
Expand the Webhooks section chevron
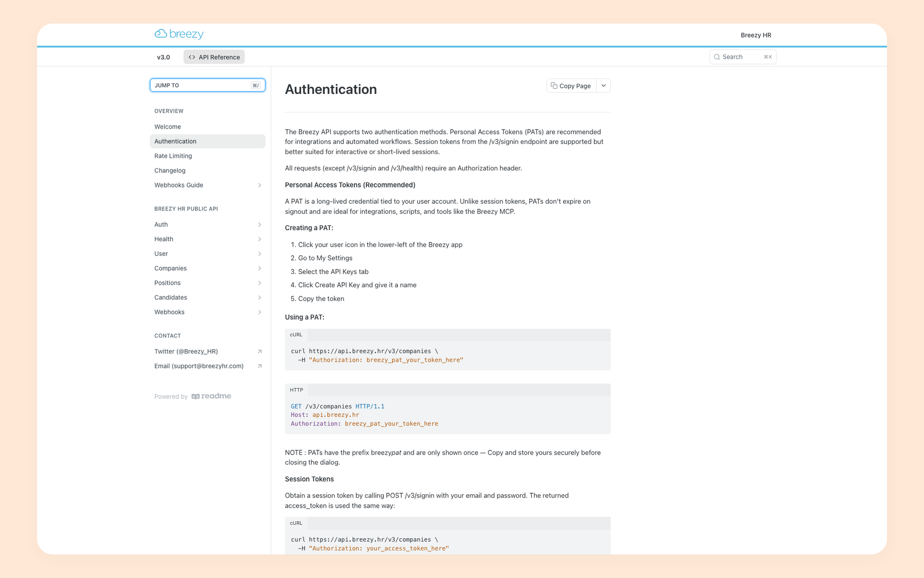[x=259, y=312]
